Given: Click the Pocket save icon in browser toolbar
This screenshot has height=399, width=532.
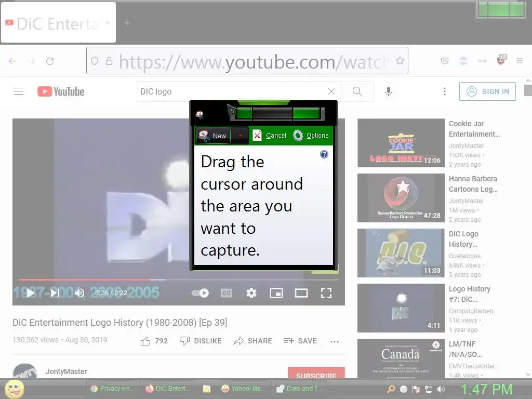Looking at the screenshot, I should (445, 61).
